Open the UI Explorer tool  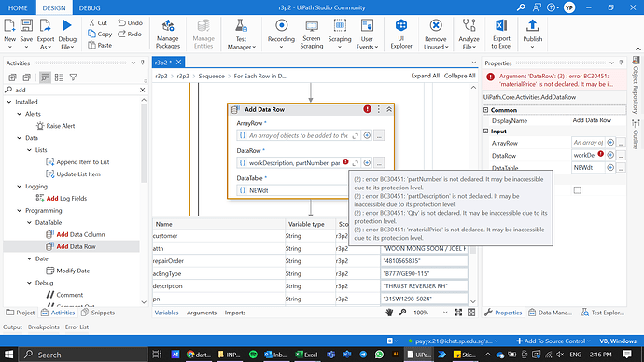pyautogui.click(x=400, y=34)
